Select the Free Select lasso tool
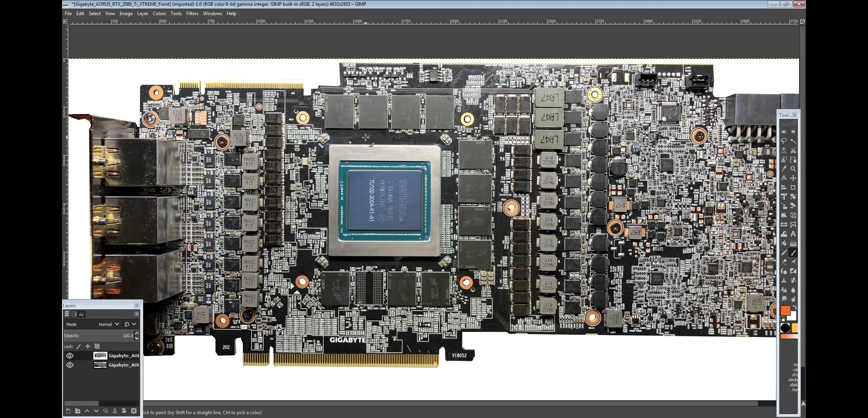The height and width of the screenshot is (418, 868). click(784, 141)
